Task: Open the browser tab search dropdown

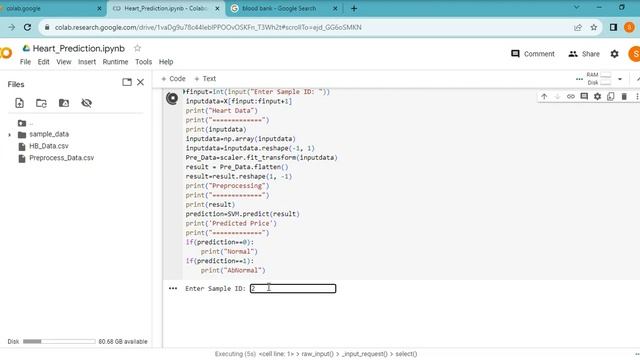Action: (576, 7)
